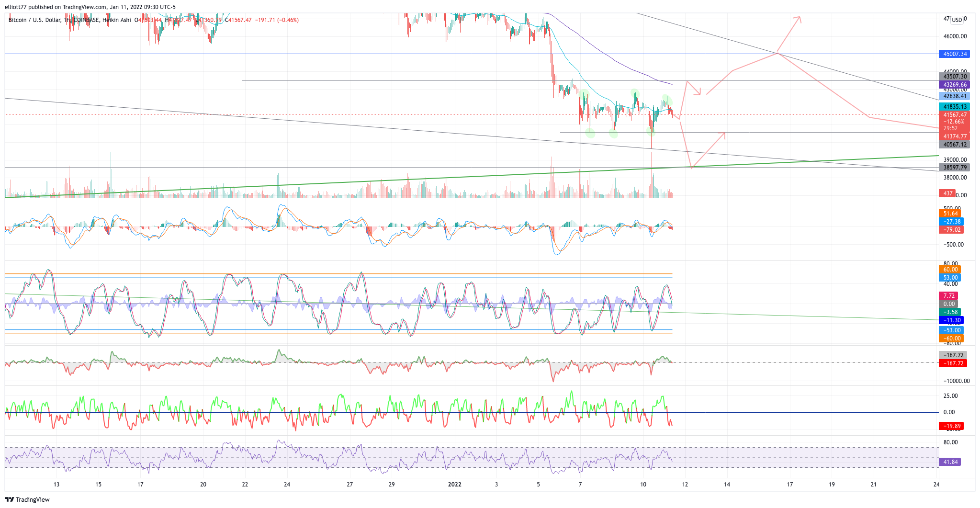
Task: Select the orange -60.00 oscillator level label
Action: pyautogui.click(x=951, y=339)
